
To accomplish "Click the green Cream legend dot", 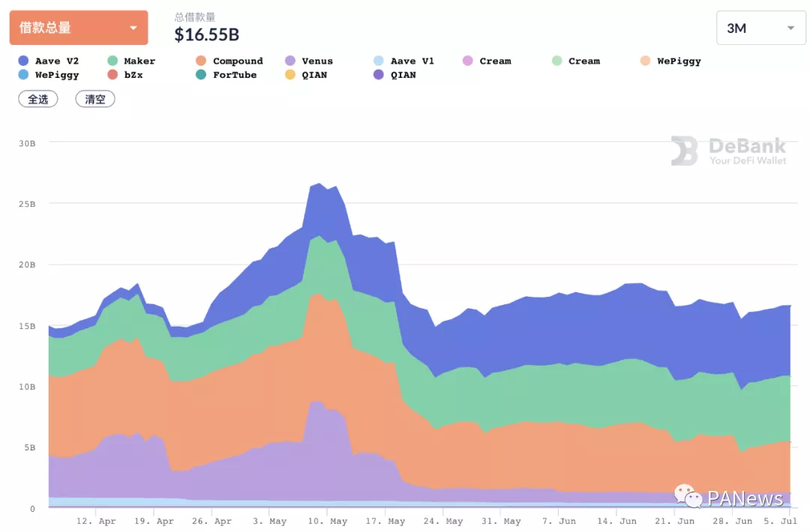I will point(556,61).
